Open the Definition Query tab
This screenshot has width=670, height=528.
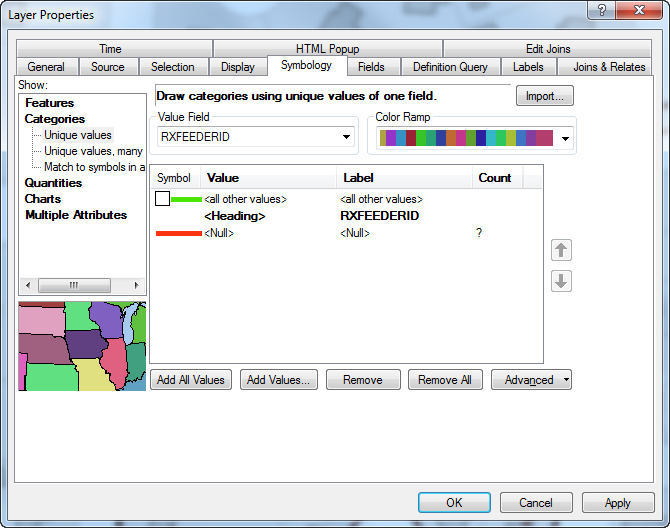pyautogui.click(x=450, y=67)
